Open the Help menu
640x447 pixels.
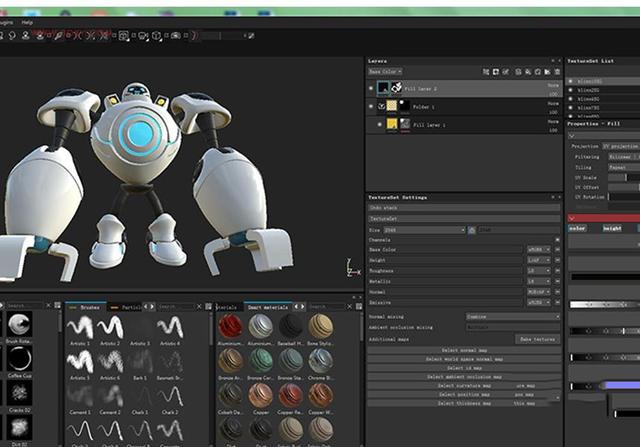(x=27, y=22)
